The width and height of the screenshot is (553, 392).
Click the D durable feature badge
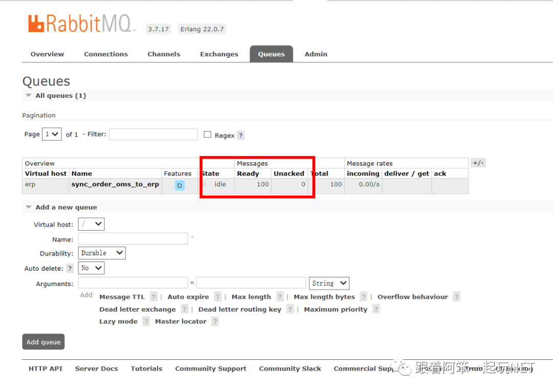pyautogui.click(x=180, y=185)
